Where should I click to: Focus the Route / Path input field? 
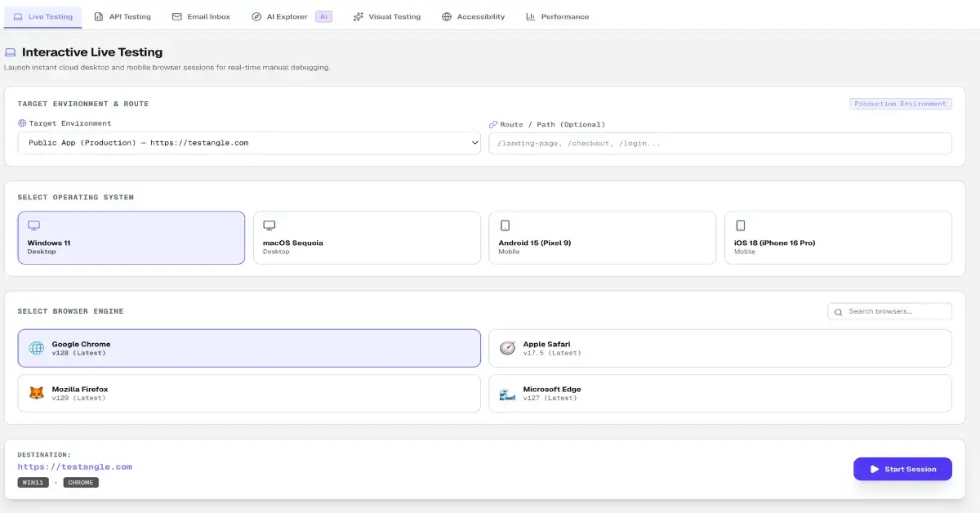[720, 143]
